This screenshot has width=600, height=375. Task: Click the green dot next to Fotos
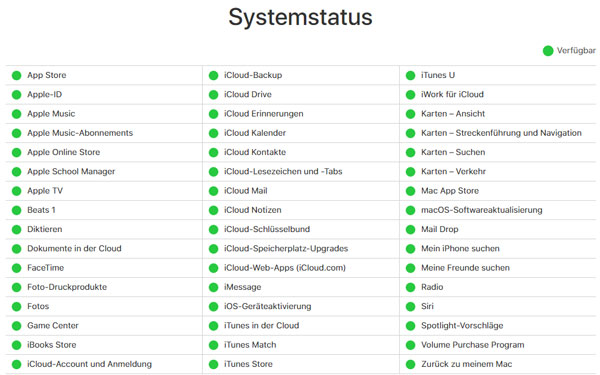pyautogui.click(x=16, y=307)
